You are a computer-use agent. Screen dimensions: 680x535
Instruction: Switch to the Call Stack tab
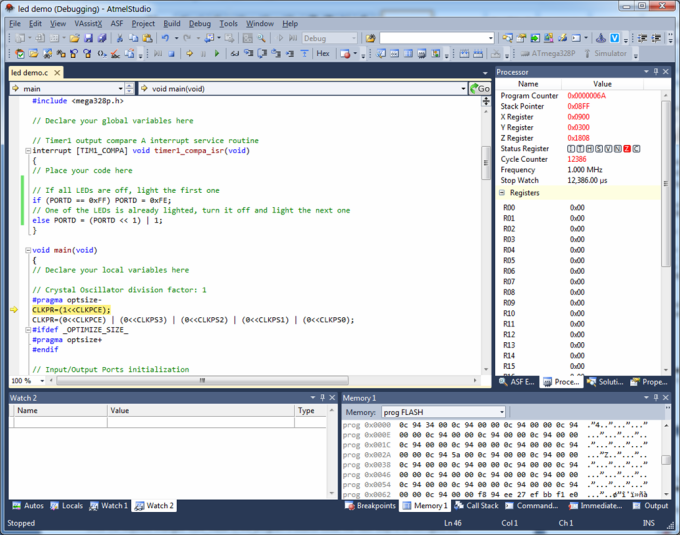point(476,506)
